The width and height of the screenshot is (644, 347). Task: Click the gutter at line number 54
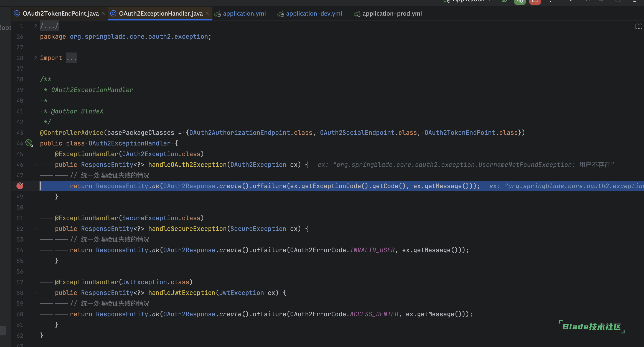pyautogui.click(x=20, y=250)
